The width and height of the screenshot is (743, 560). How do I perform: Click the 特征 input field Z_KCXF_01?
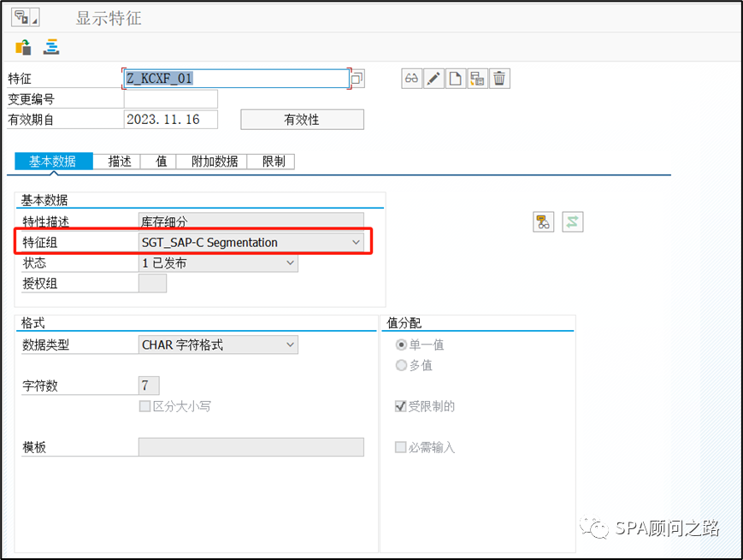coord(237,78)
